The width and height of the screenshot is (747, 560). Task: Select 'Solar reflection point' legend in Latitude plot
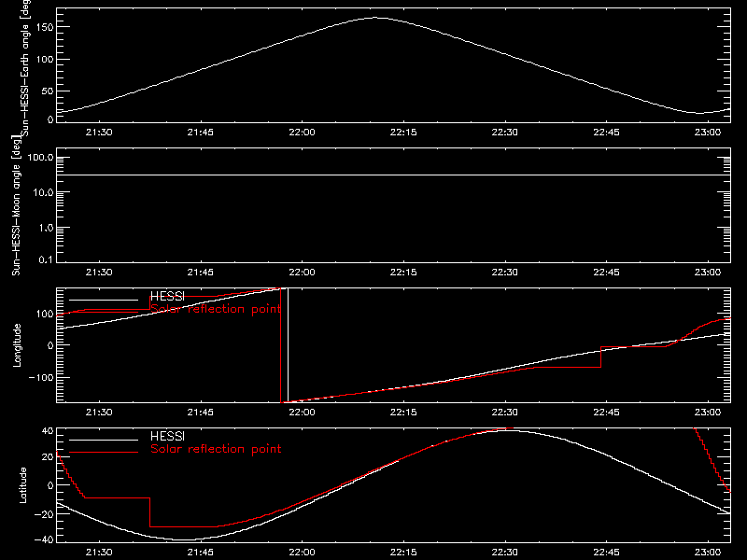216,449
